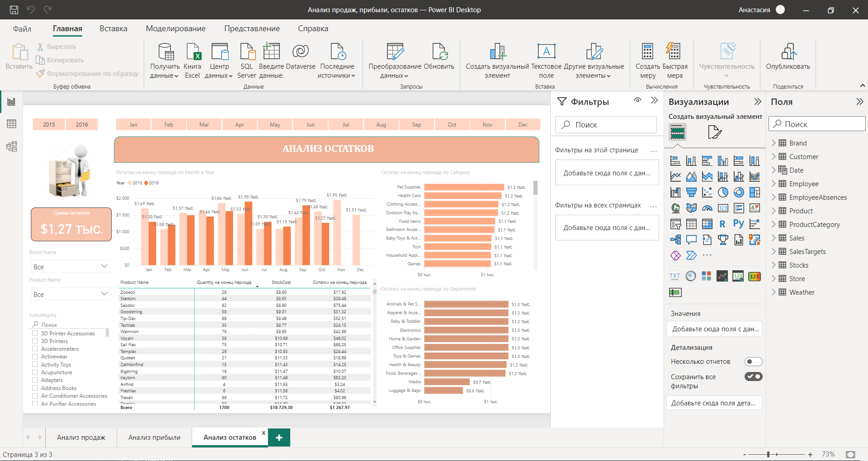
Task: Open Анализ продаж page tab
Action: (x=81, y=437)
